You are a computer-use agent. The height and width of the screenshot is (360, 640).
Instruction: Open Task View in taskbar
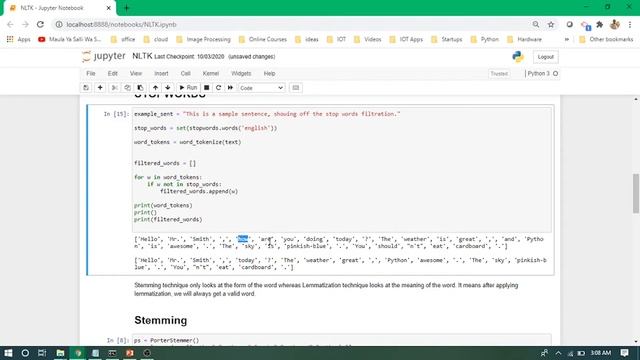[x=42, y=353]
